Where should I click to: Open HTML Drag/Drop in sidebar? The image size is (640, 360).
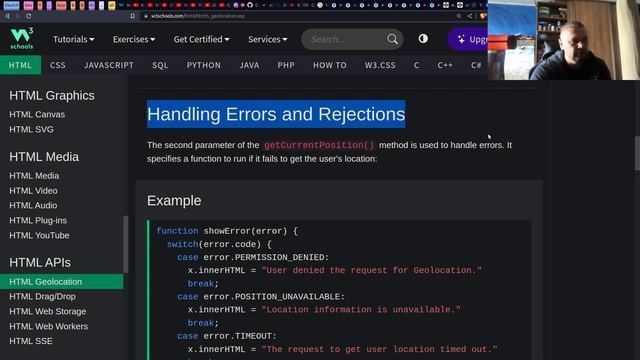pyautogui.click(x=42, y=296)
